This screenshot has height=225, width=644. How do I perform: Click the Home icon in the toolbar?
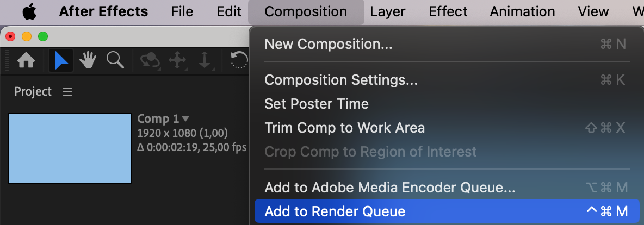coord(26,61)
